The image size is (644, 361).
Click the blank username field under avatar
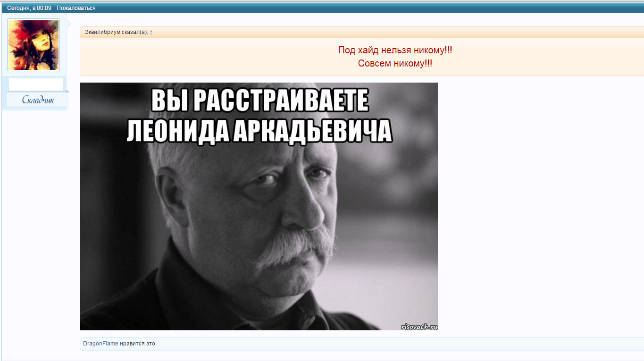36,84
